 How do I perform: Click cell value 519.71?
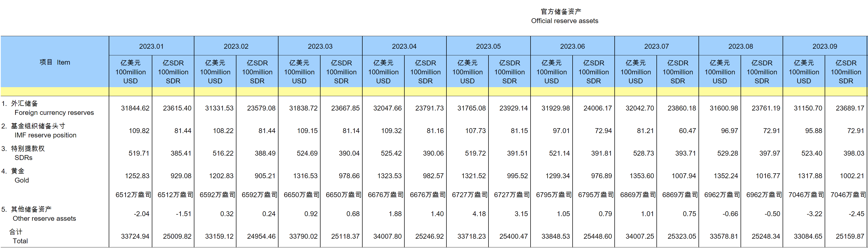[139, 153]
